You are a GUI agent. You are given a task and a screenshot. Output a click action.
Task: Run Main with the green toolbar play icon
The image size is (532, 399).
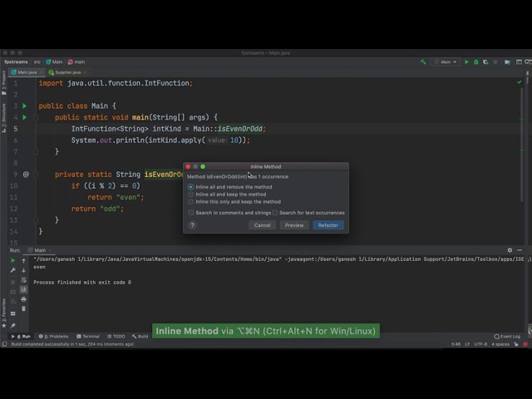[466, 62]
